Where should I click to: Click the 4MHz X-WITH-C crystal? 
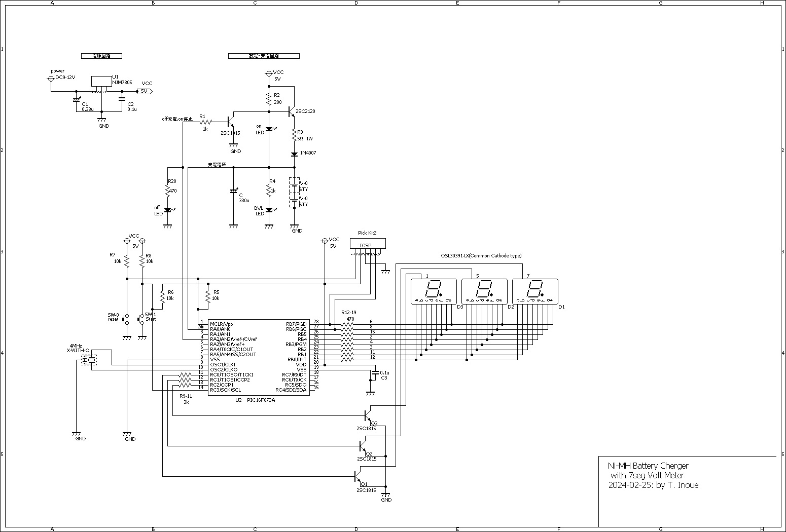point(89,360)
